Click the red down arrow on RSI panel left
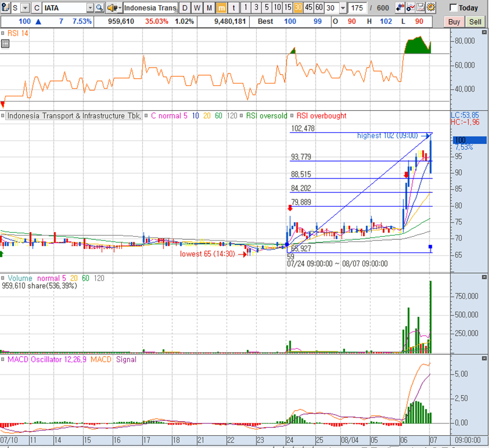Viewport: 489px width, 448px height. (x=2, y=104)
